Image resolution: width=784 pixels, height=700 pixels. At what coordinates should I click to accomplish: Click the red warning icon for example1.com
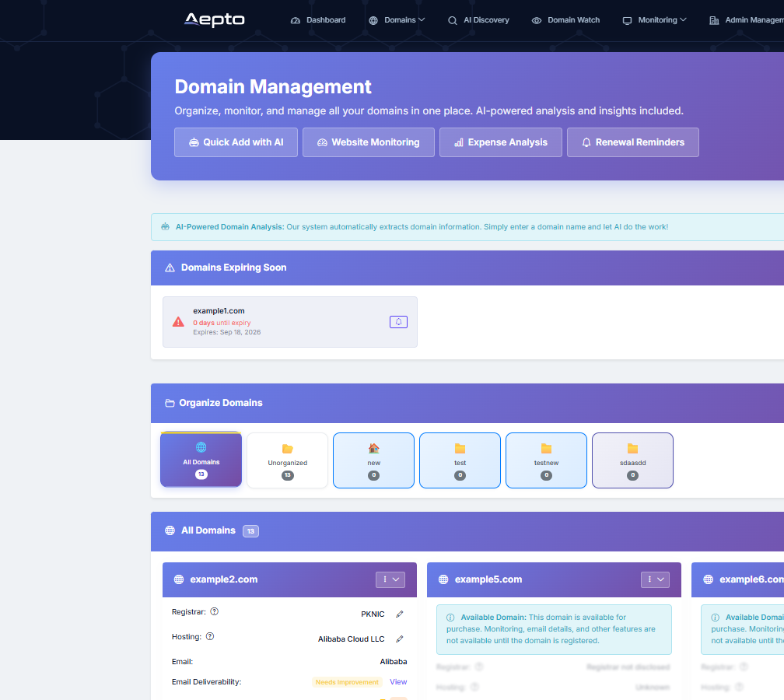click(178, 322)
